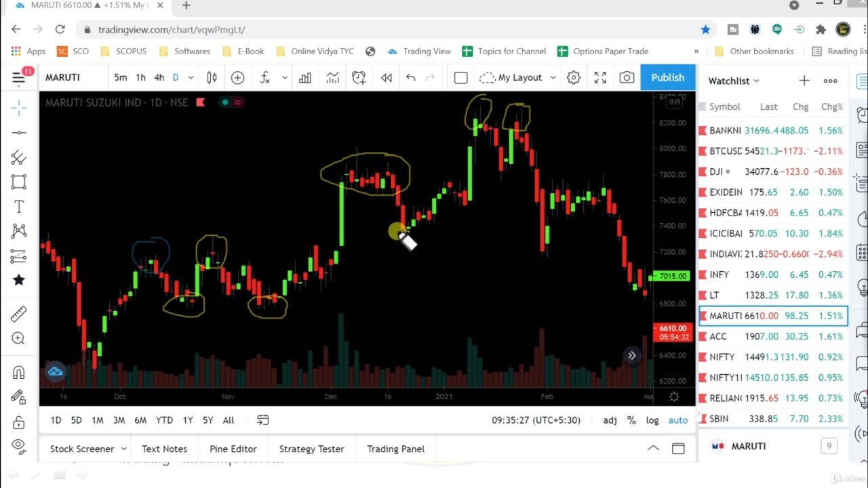868x488 pixels.
Task: Open the strategy templates icon
Action: [332, 77]
